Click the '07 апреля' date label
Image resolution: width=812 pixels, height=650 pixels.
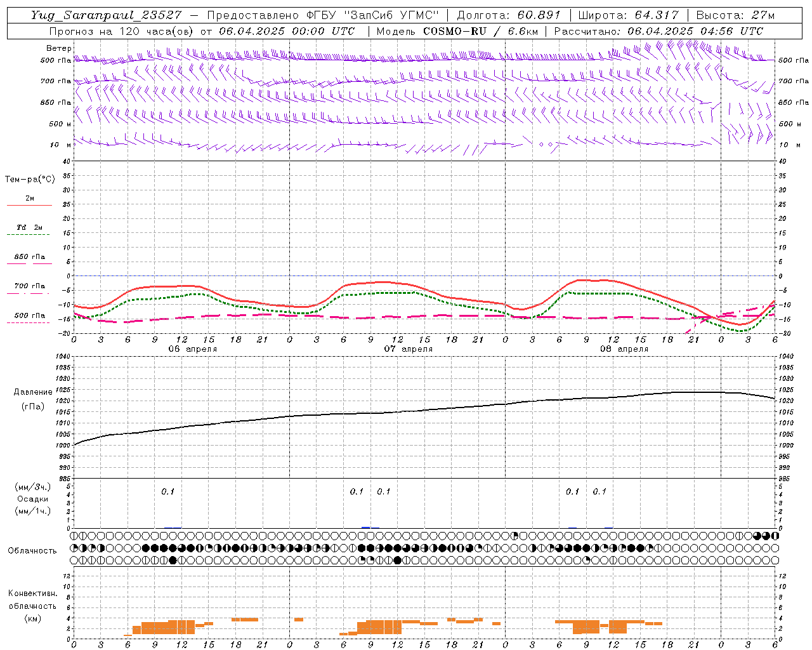409,349
